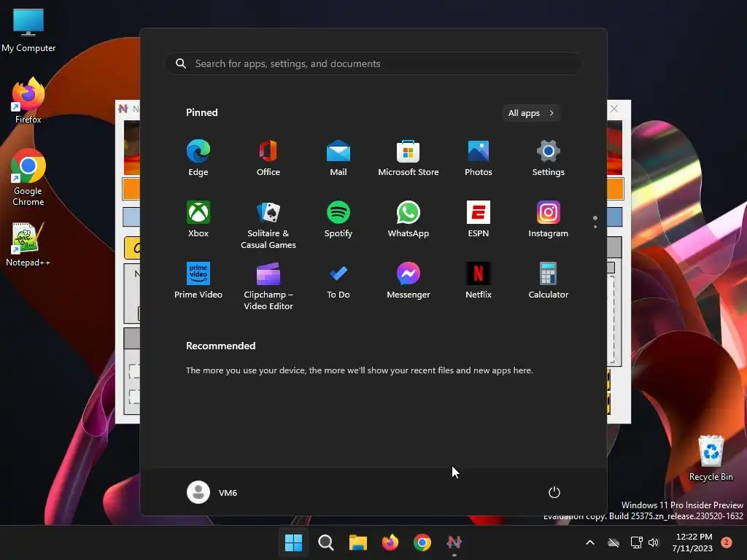This screenshot has height=560, width=747.
Task: Launch Spotify from Start menu
Action: pyautogui.click(x=338, y=219)
